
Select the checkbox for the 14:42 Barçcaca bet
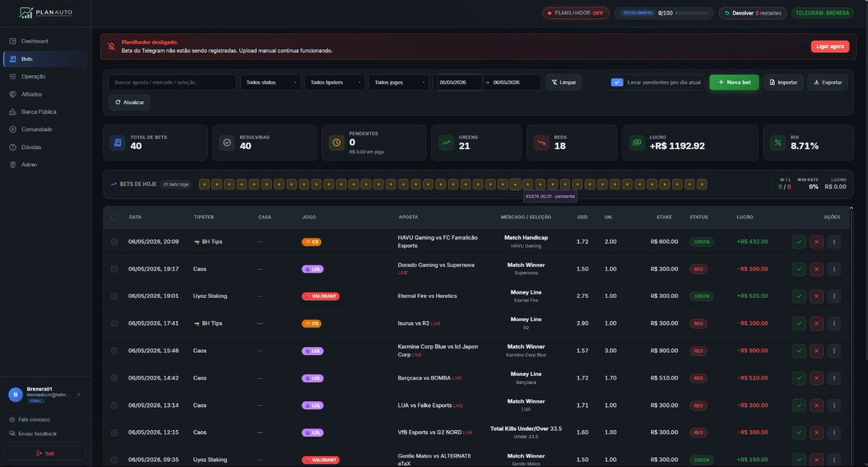pyautogui.click(x=114, y=377)
